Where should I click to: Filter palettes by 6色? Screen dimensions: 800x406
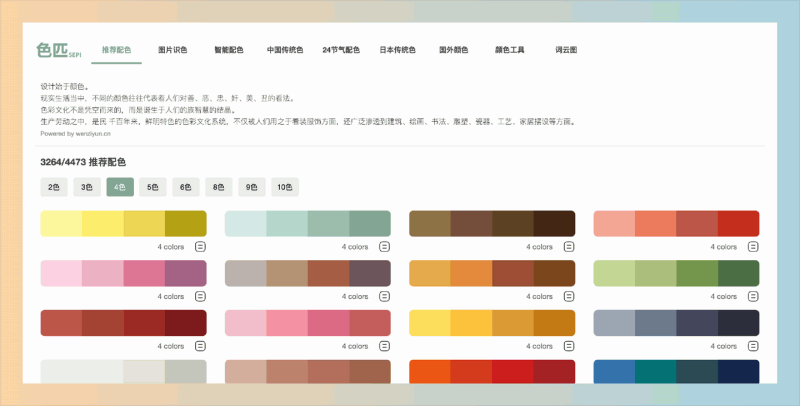[x=186, y=187]
